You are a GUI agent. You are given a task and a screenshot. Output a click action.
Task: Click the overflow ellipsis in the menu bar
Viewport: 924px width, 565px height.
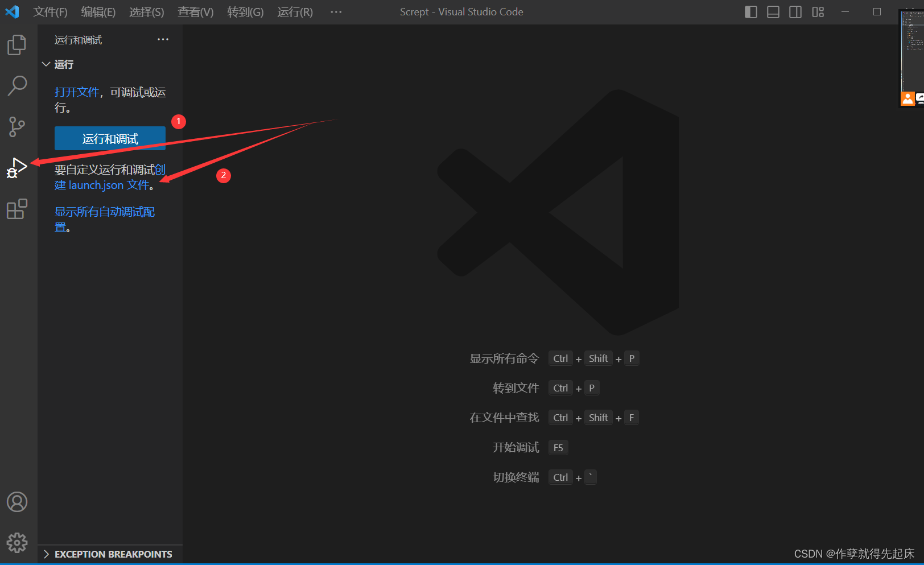(336, 11)
